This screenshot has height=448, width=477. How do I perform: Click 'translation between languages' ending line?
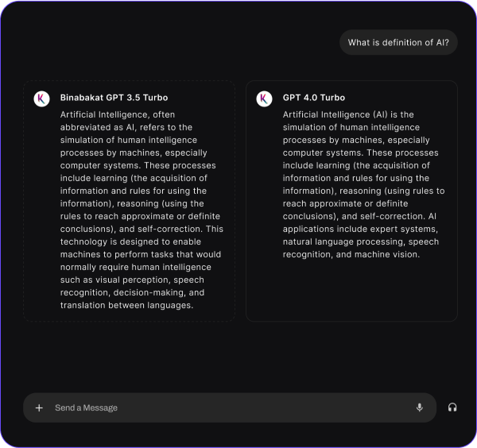127,305
